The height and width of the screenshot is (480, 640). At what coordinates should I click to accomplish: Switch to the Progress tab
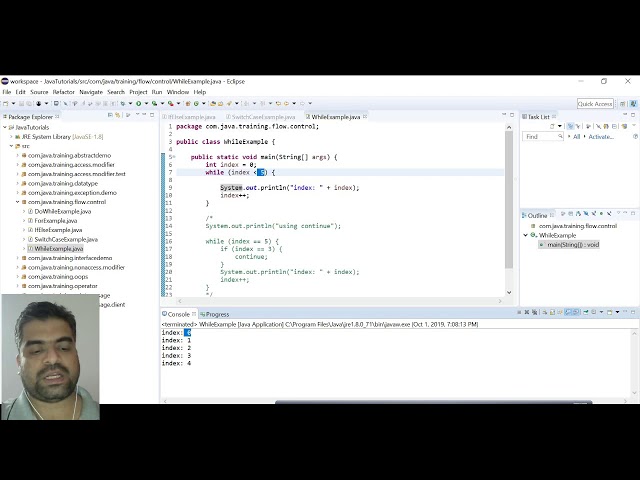(214, 314)
